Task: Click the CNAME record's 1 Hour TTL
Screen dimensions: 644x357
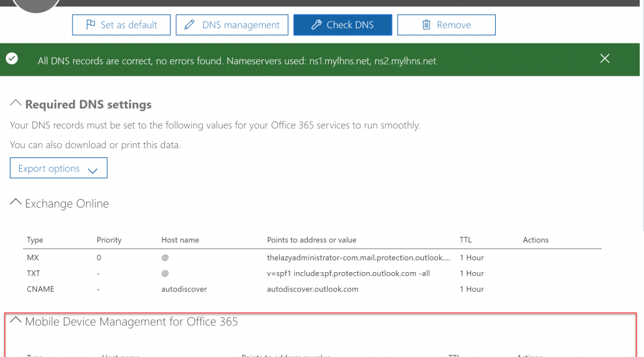Action: pos(472,289)
